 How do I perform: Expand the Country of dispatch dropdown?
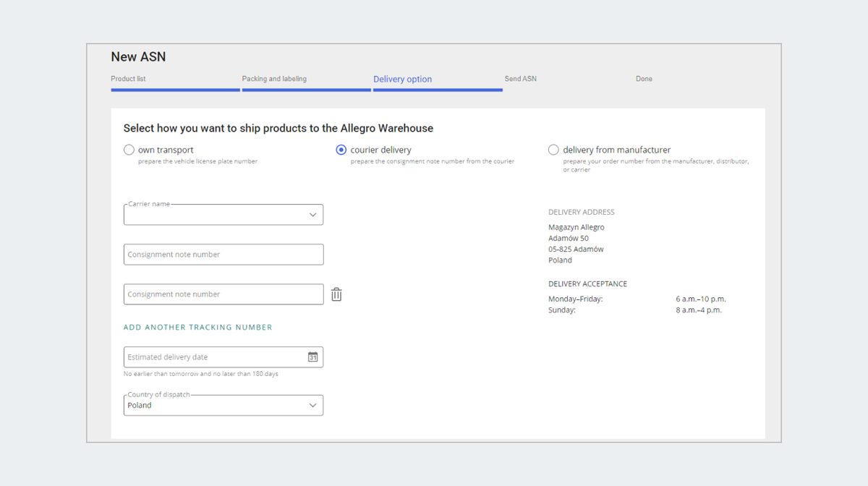point(224,405)
